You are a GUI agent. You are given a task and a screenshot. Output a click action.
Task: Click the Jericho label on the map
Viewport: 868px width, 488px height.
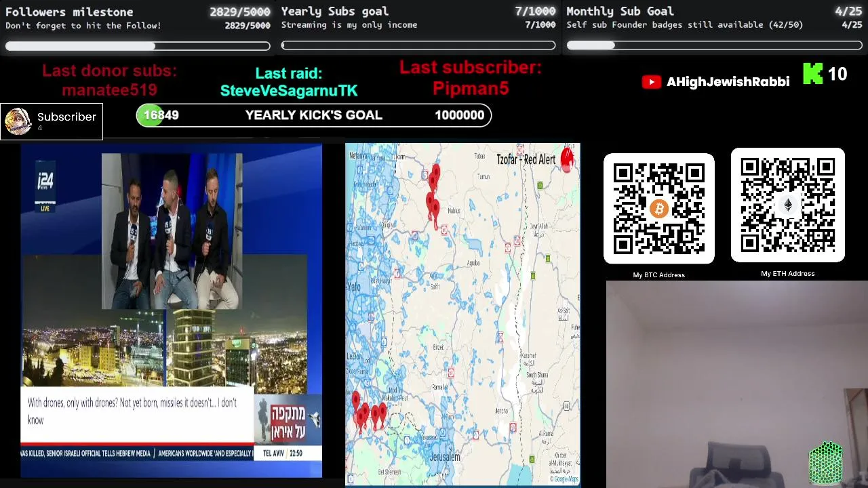pos(502,411)
